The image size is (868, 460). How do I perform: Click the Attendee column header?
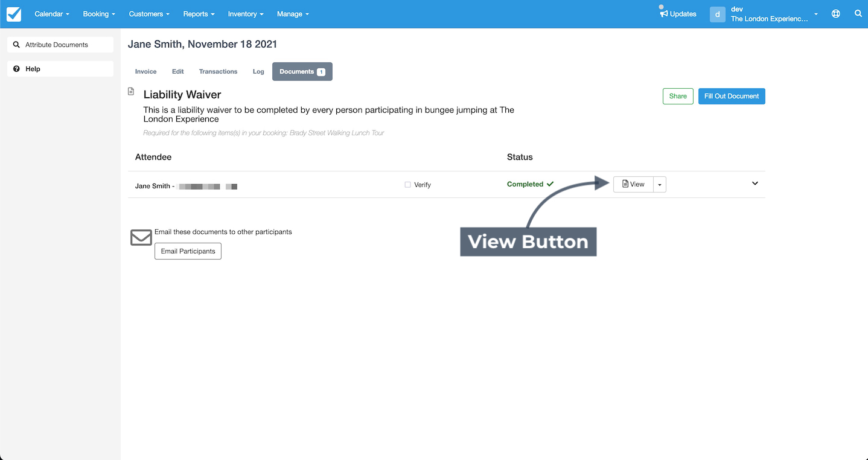pos(153,157)
